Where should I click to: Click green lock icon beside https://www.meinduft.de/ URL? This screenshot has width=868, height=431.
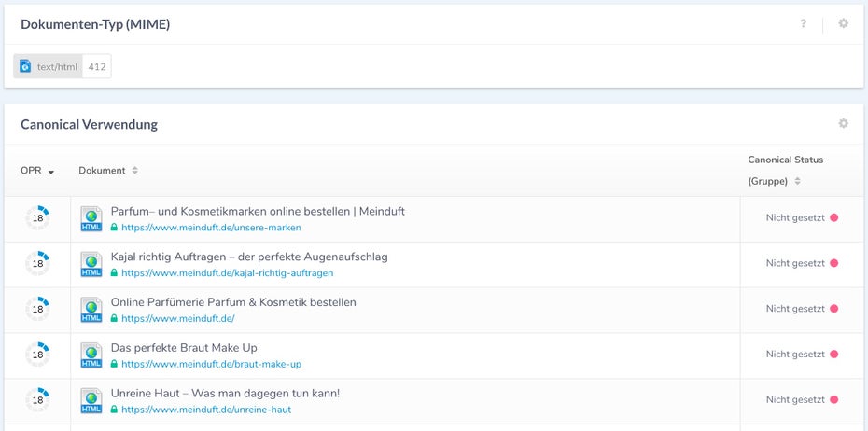[114, 317]
